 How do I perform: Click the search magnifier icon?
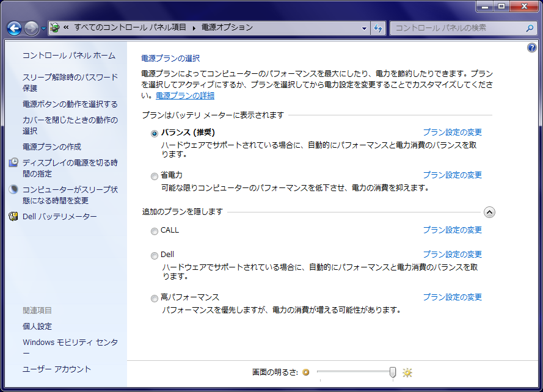530,28
